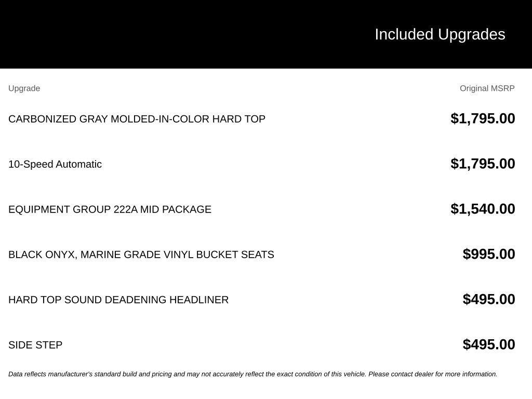Click the first $1,795.00 price for Hard Top
This screenshot has width=532, height=399.
tap(483, 118)
